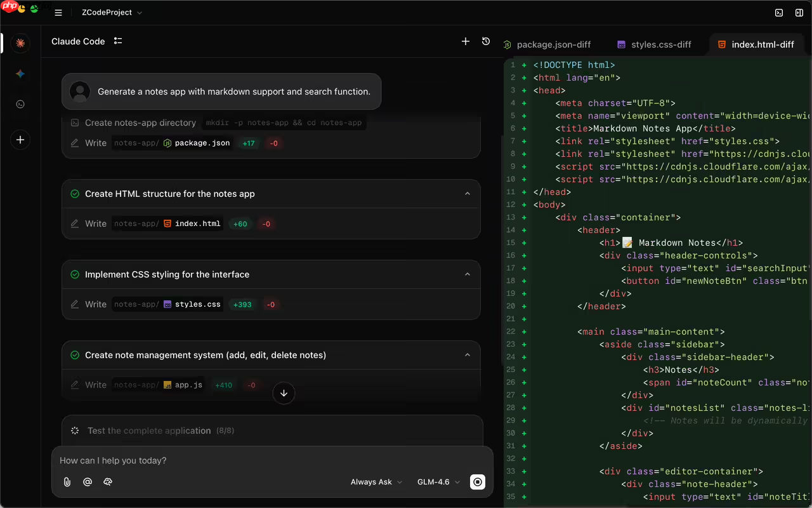Click the plus button in the Claude Code header

[465, 41]
